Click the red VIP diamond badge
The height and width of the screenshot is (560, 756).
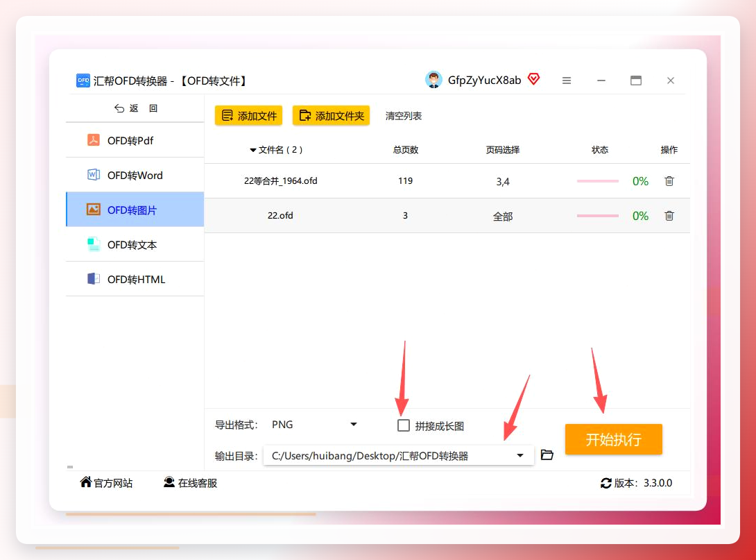pos(534,78)
